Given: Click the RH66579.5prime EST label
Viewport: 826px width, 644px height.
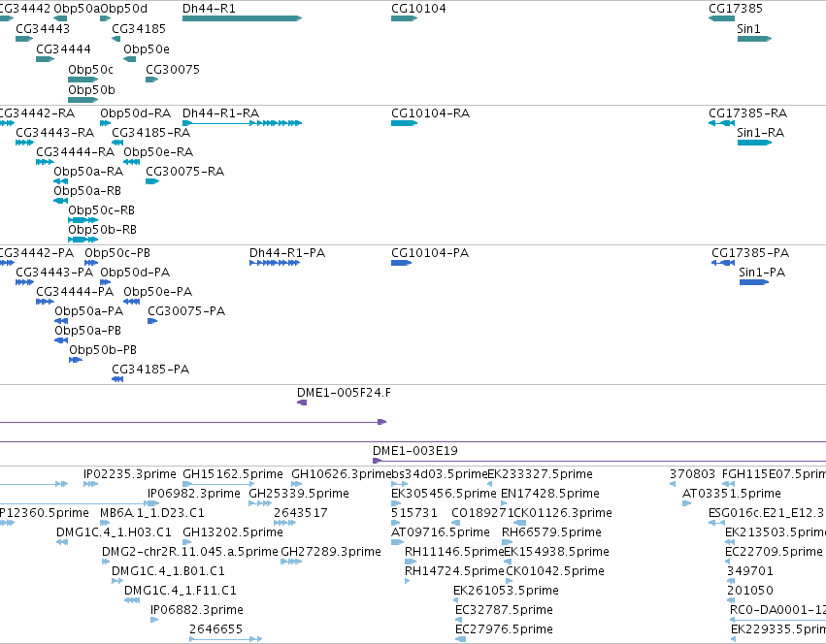Looking at the screenshot, I should (x=551, y=532).
